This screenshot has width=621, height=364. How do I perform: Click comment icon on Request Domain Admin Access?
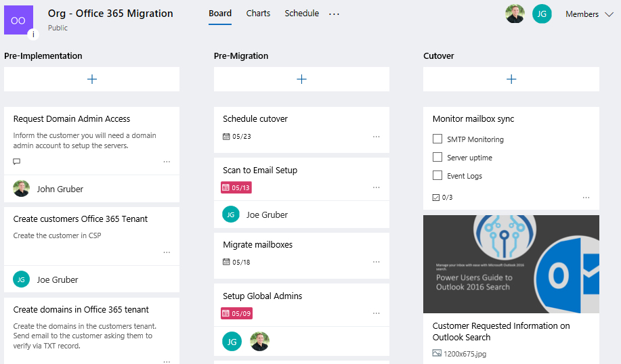tap(17, 162)
